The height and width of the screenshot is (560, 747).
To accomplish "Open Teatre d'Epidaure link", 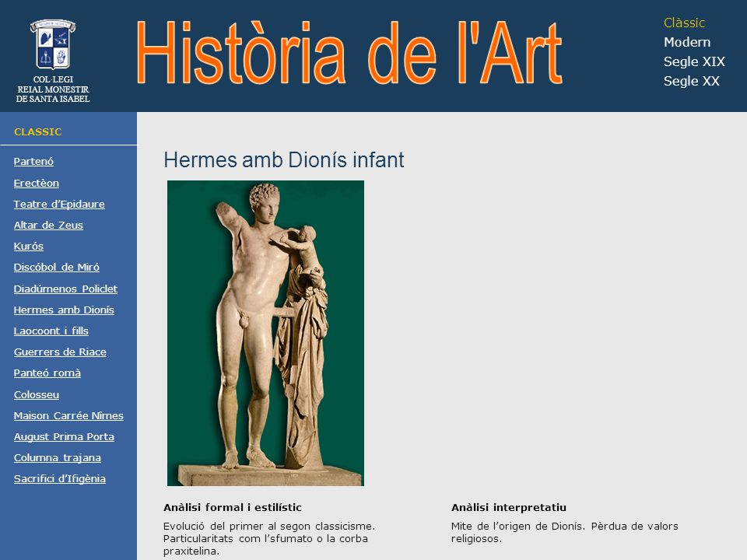I will pos(59,205).
